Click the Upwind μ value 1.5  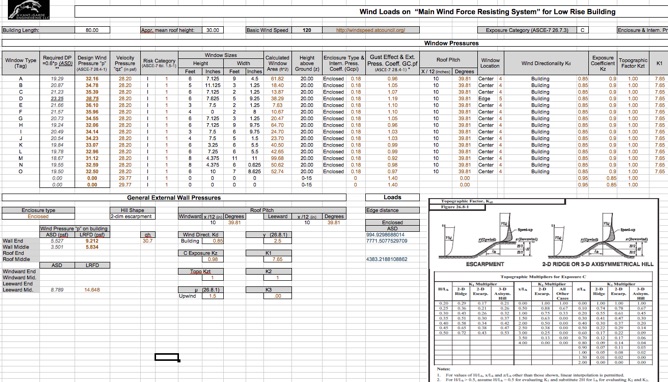(212, 296)
